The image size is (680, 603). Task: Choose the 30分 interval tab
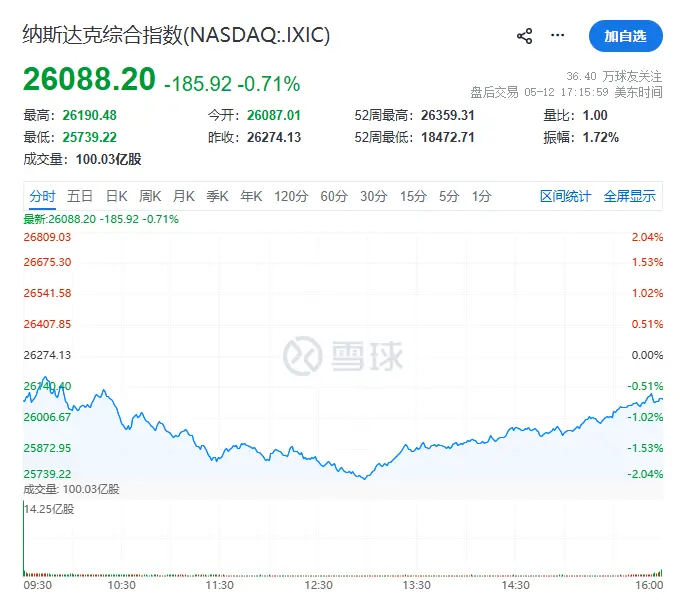click(373, 196)
